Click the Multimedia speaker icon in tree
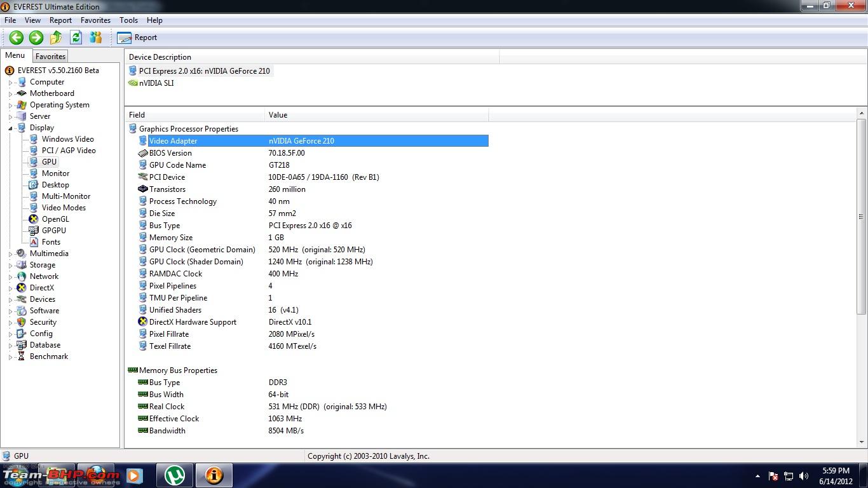The height and width of the screenshot is (488, 868). click(x=22, y=254)
